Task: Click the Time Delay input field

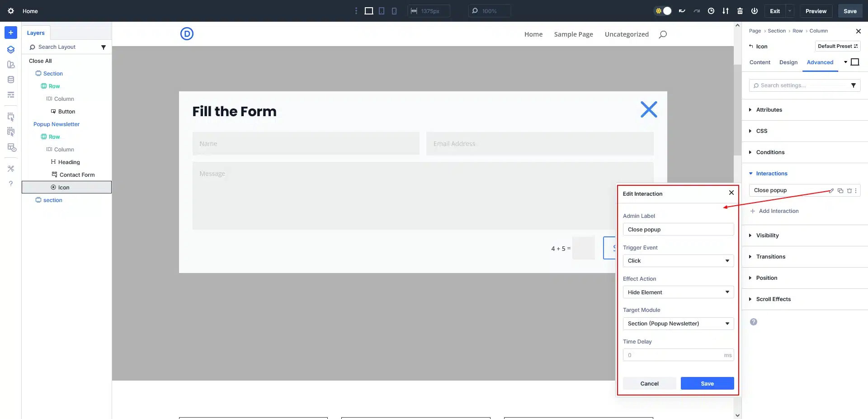Action: tap(674, 355)
